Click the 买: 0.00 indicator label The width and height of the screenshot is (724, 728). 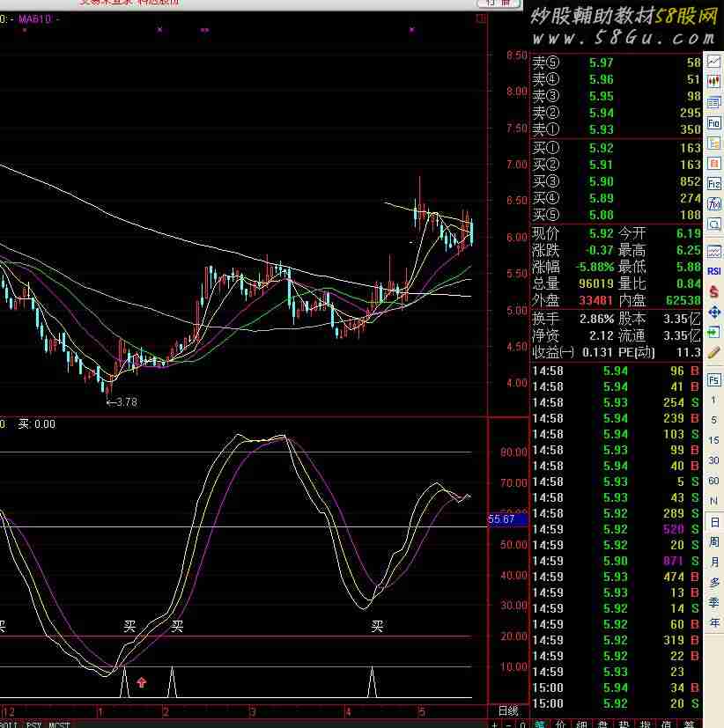(37, 424)
